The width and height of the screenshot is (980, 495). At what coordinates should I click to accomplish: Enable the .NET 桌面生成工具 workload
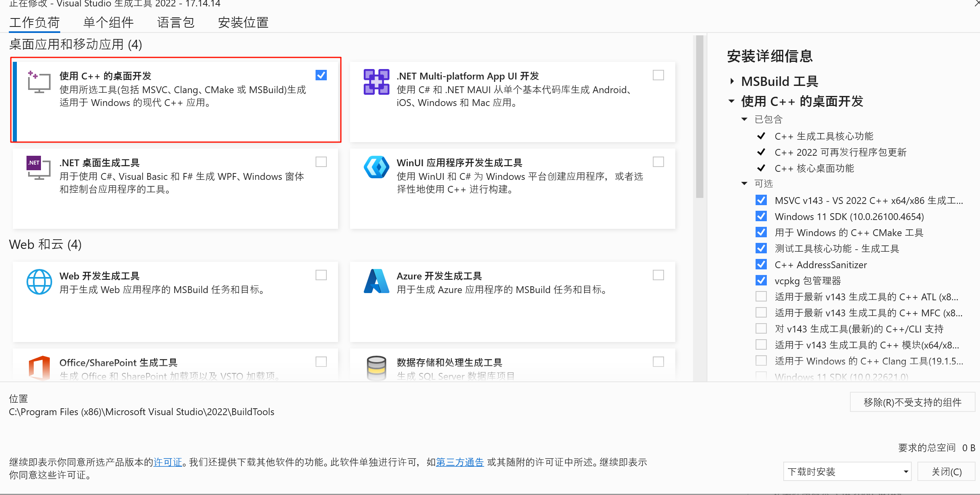(321, 162)
